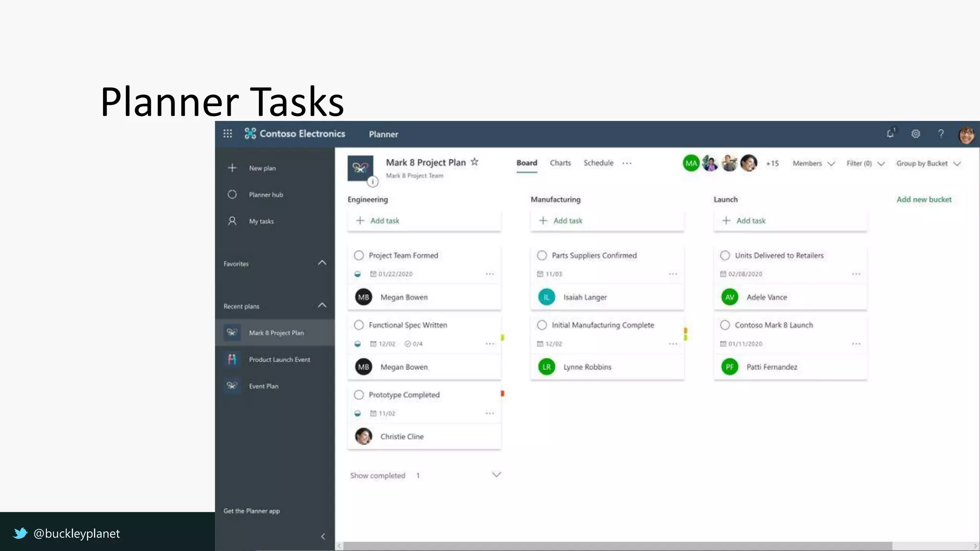This screenshot has height=551, width=980.
Task: Click the My tasks person icon
Action: [x=232, y=221]
